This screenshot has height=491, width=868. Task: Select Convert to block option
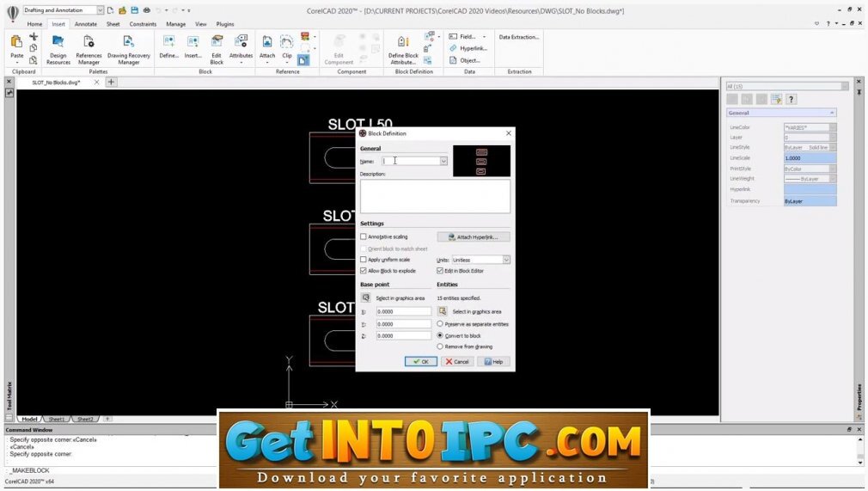tap(440, 335)
